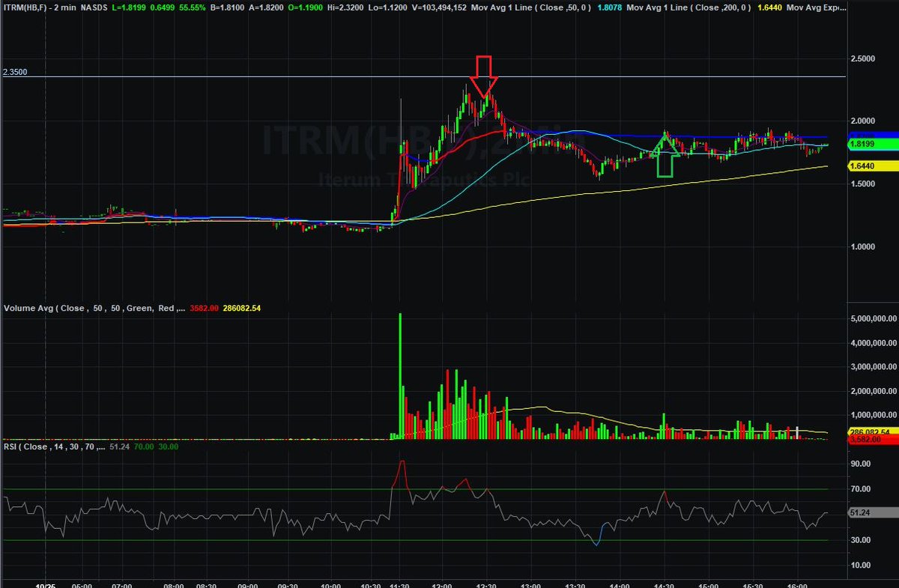The height and width of the screenshot is (588, 899).
Task: Click the 30.00 RSI axis label
Action: (x=862, y=540)
